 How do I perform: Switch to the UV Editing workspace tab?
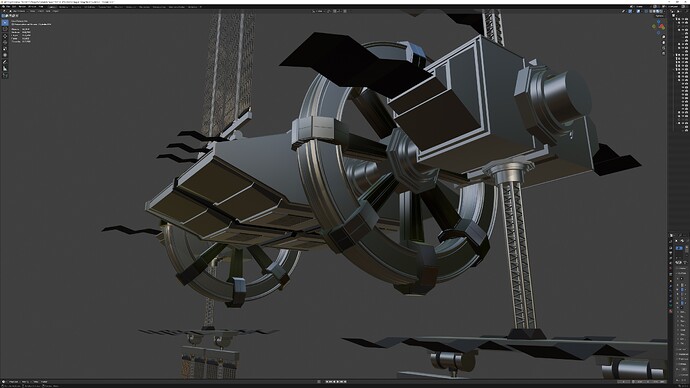[x=90, y=7]
